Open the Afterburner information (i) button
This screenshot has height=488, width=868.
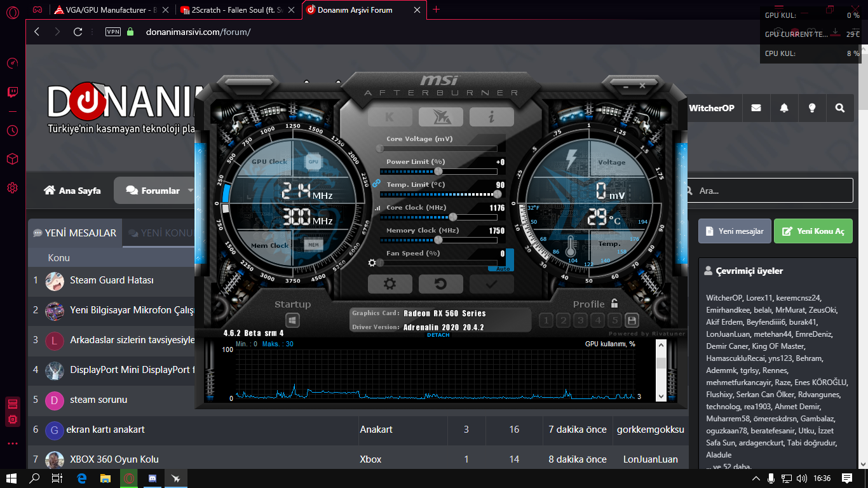coord(491,117)
